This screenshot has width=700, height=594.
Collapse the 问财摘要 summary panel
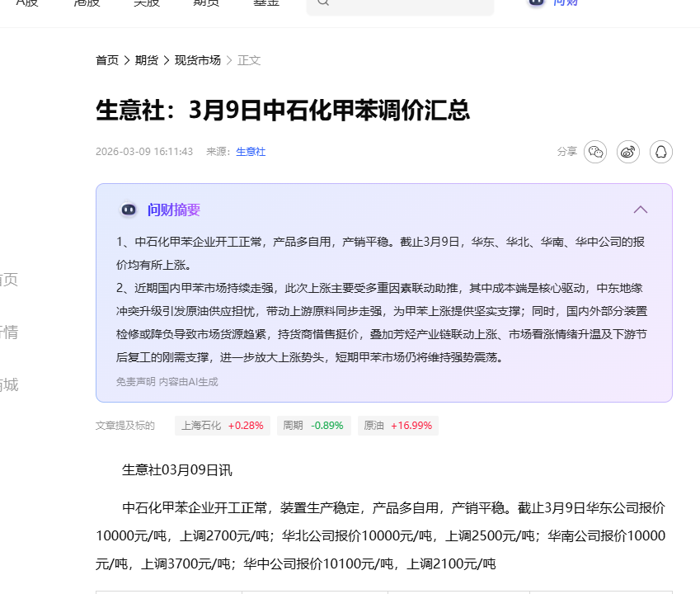point(641,210)
